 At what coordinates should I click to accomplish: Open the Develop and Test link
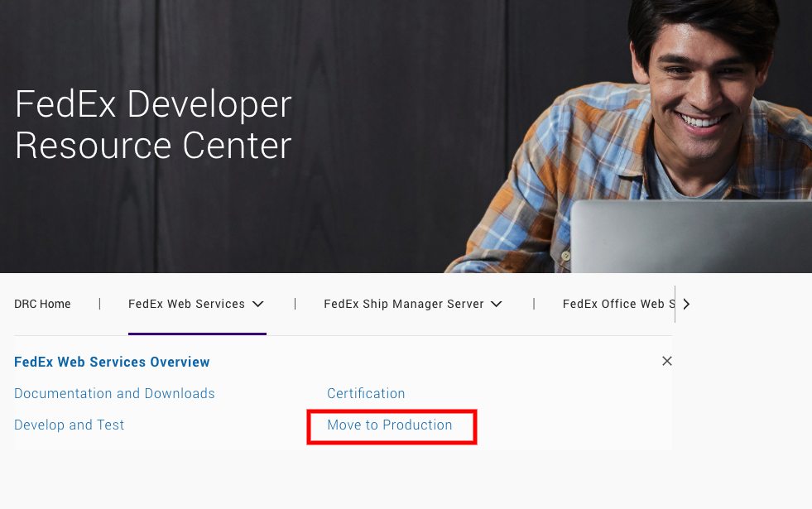click(70, 425)
